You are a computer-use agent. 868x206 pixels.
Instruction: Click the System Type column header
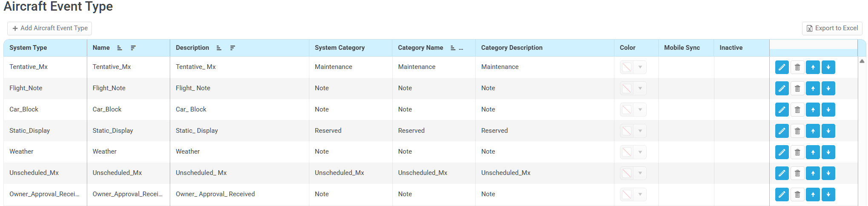28,48
